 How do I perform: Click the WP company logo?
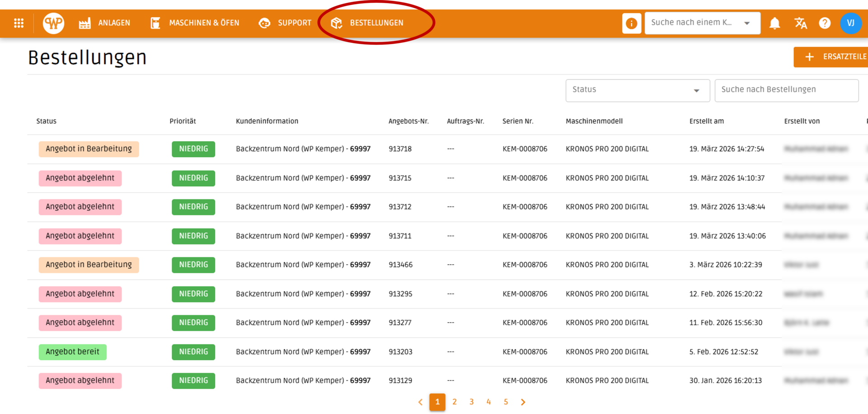coord(53,23)
